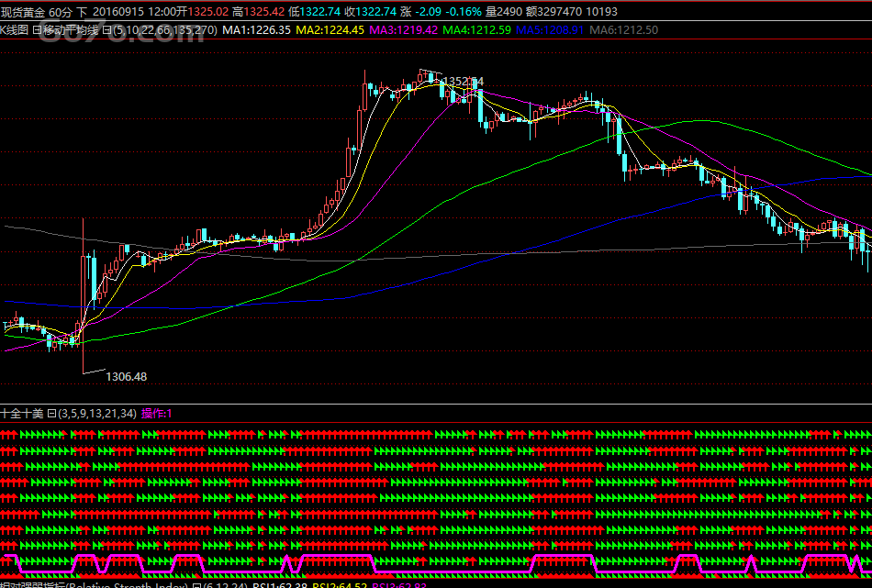Image resolution: width=872 pixels, height=588 pixels.
Task: Open the 十全十美 indicator title
Action: (22, 414)
